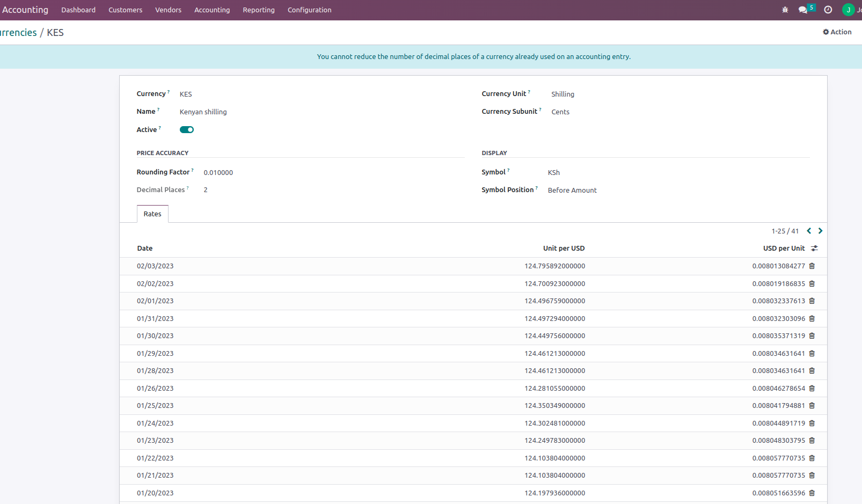Go to previous page of rates
This screenshot has width=862, height=504.
tap(809, 231)
